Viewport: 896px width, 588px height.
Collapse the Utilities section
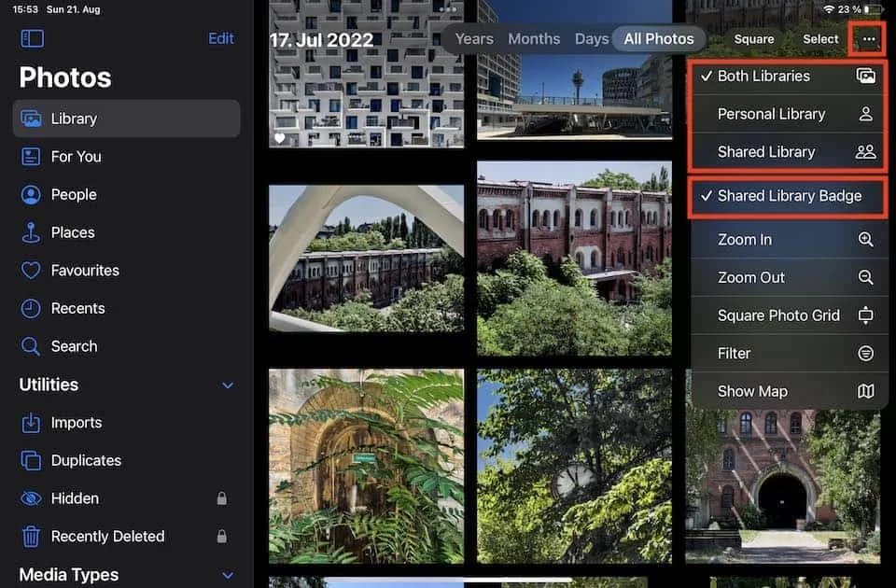(x=227, y=384)
